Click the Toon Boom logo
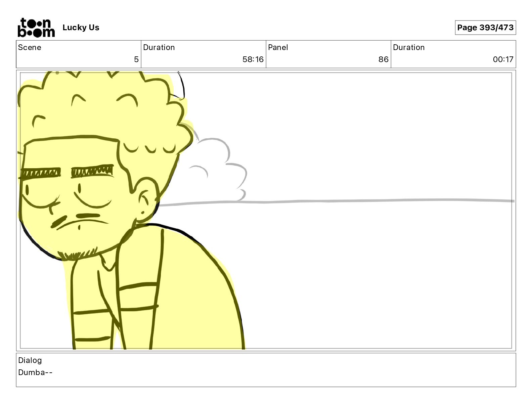532x411 pixels. click(36, 28)
